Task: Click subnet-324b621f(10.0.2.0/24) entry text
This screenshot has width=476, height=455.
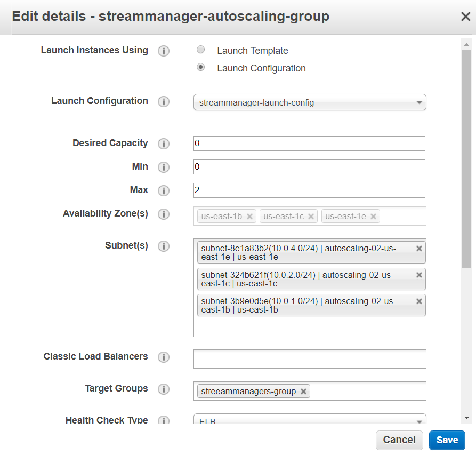Action: pos(297,279)
